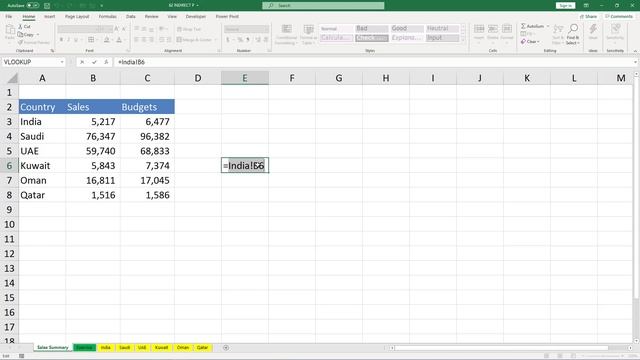
Task: Open Sort & Filter menu
Action: pos(558,34)
